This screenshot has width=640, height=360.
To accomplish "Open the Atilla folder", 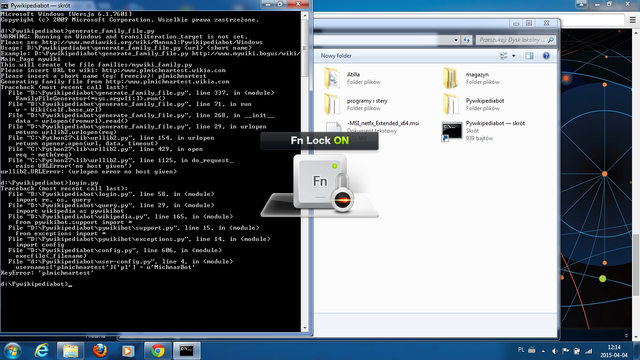I will pos(332,78).
